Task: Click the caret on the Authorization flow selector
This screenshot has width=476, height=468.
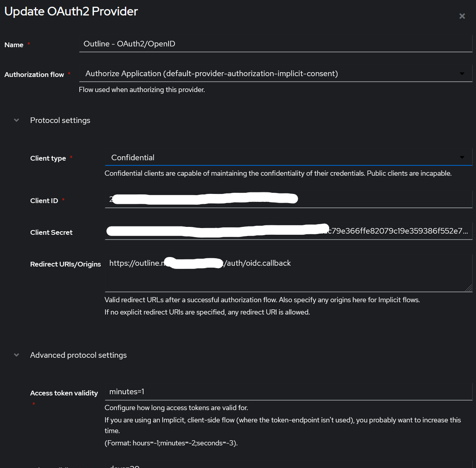Action: pyautogui.click(x=462, y=73)
